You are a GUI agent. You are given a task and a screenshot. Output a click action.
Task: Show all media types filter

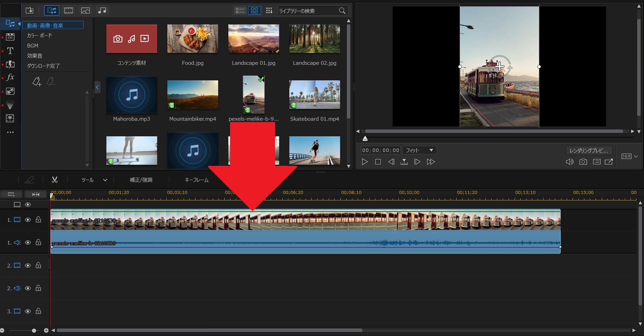(x=52, y=11)
